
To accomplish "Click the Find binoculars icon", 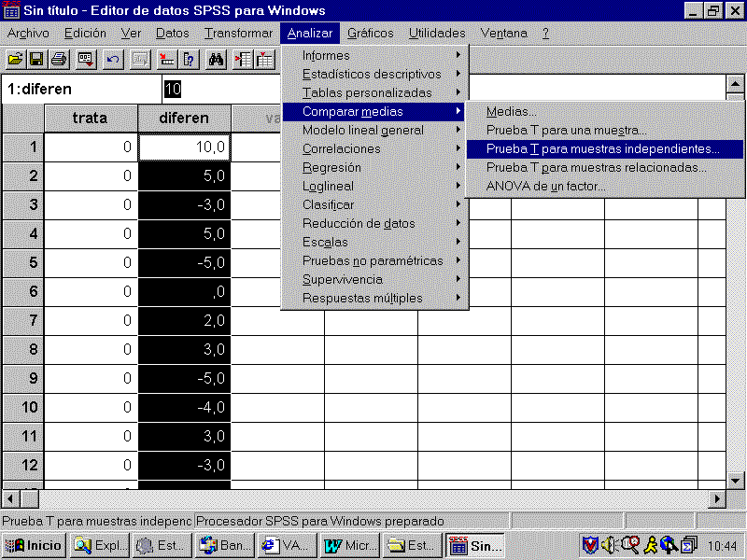I will point(216,60).
